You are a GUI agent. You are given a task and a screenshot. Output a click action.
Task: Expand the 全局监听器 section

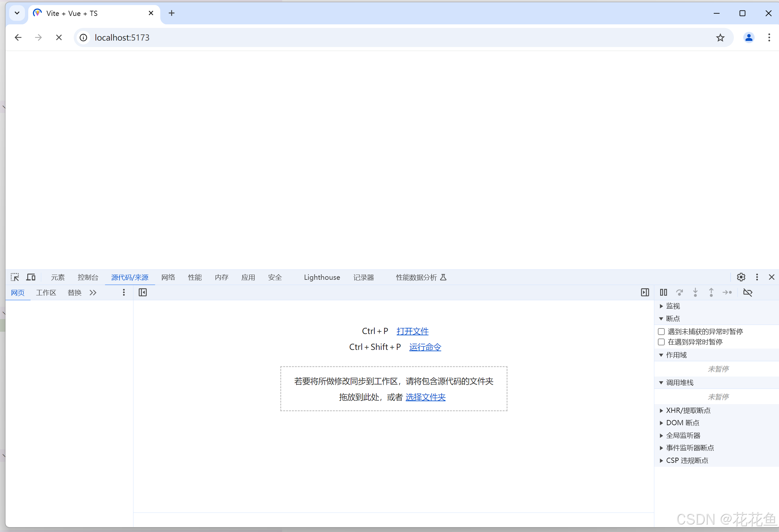tap(716, 435)
